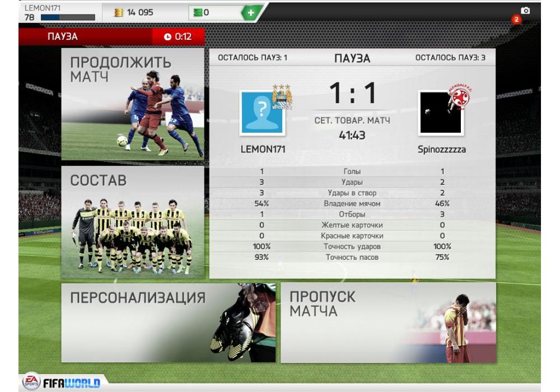Click Желтые карточки row label
The width and height of the screenshot is (560, 392).
click(x=352, y=225)
